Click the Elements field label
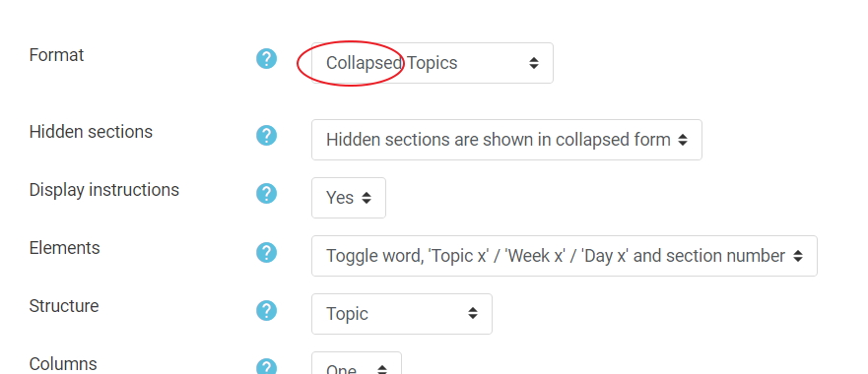The width and height of the screenshot is (868, 374). tap(65, 248)
